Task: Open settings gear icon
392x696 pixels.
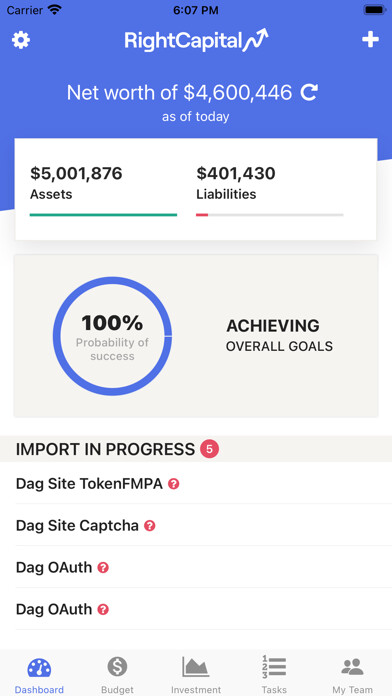Action: (21, 40)
